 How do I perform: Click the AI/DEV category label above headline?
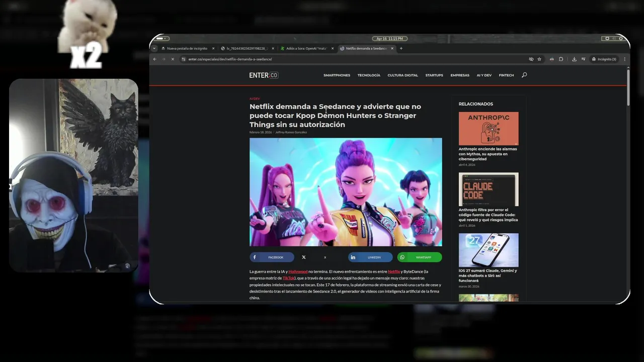[x=255, y=99]
